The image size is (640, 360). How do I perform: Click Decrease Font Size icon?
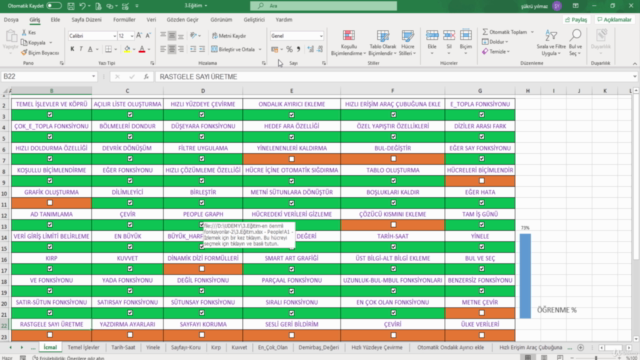[148, 36]
